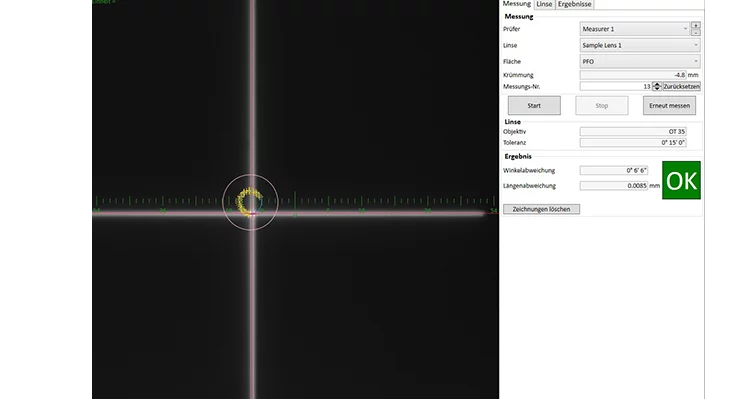Click the Stop button
The image size is (755, 399).
601,105
